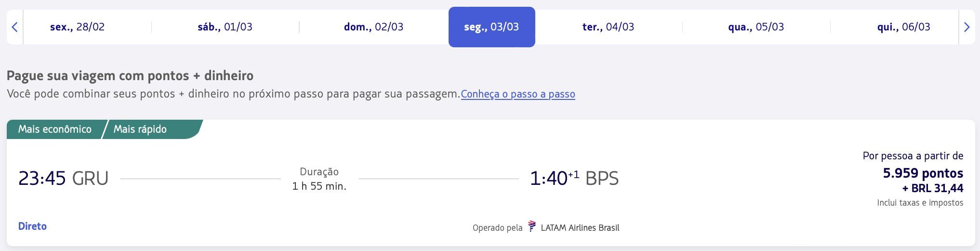The width and height of the screenshot is (980, 251).
Task: Show later dates with right arrow
Action: point(967,27)
